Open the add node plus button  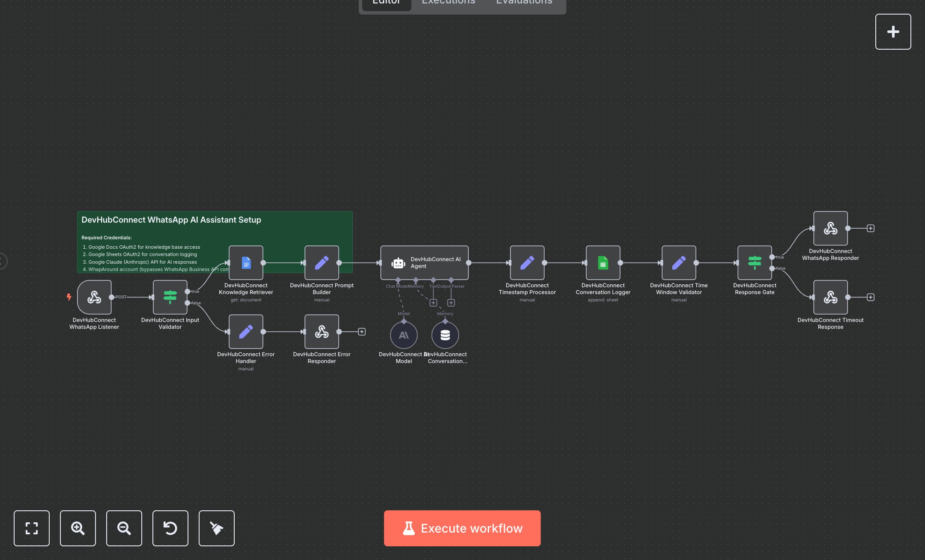(893, 32)
